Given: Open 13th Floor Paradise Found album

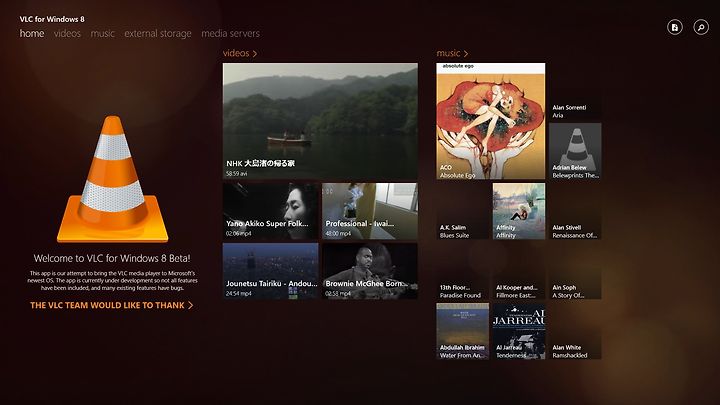Looking at the screenshot, I should point(462,271).
